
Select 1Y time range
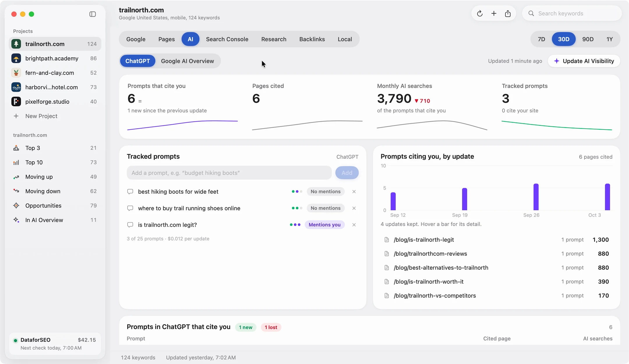609,39
